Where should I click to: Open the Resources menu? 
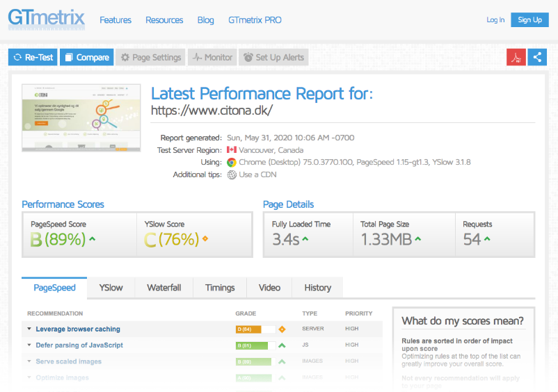point(164,20)
